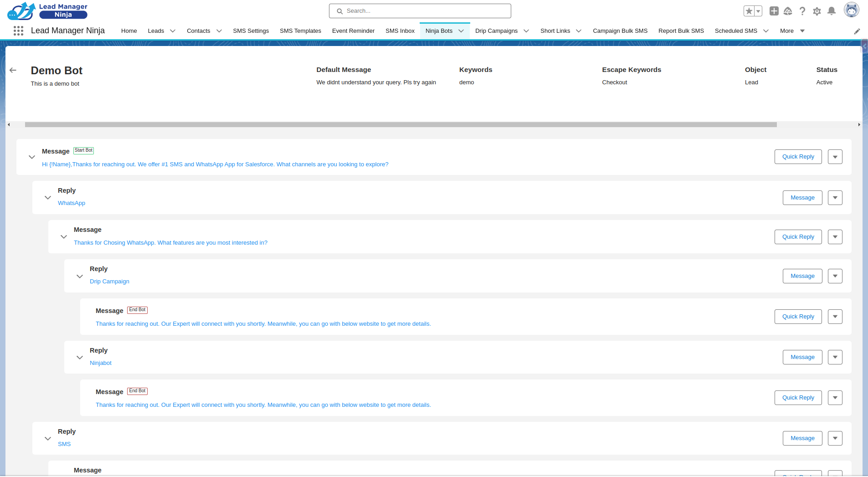Screen dimensions: 868x477
Task: Open the Report Bulk SMS tab
Action: (681, 31)
